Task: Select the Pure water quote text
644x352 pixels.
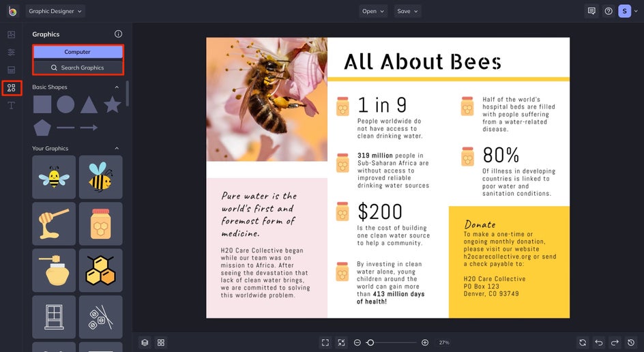Action: click(259, 214)
